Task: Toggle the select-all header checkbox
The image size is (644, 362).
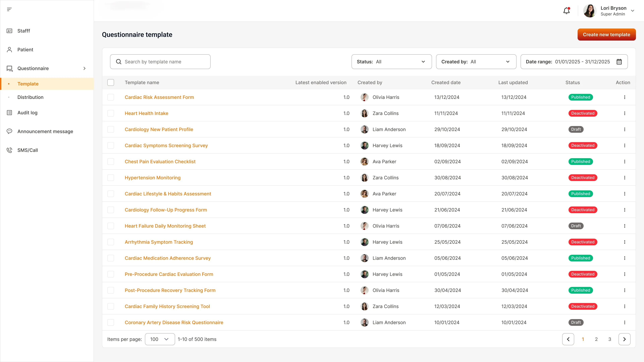Action: (x=111, y=82)
